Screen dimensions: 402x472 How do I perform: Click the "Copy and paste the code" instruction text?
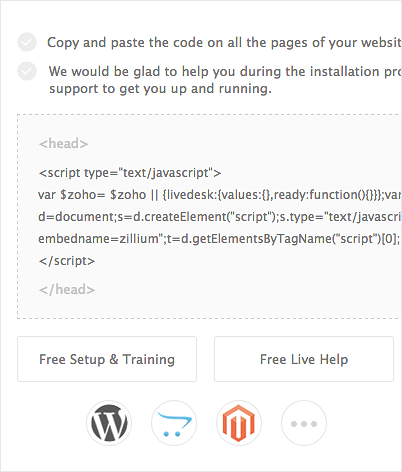(224, 43)
